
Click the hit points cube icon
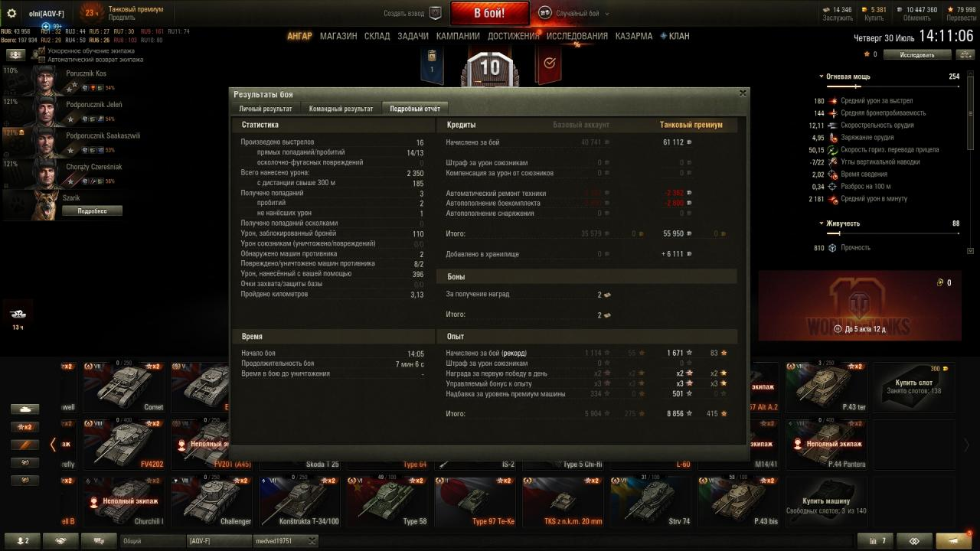click(x=832, y=248)
